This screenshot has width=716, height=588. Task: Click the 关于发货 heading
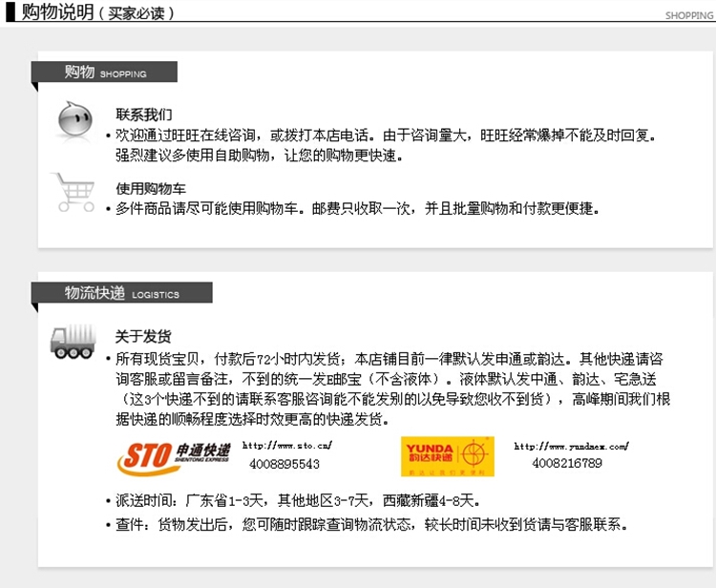pyautogui.click(x=143, y=336)
